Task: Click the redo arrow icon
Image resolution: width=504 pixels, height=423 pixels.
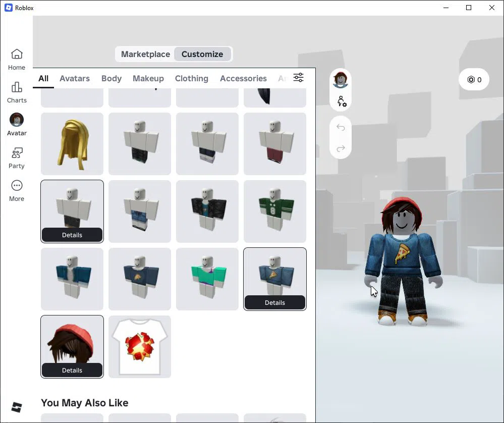Action: 341,148
